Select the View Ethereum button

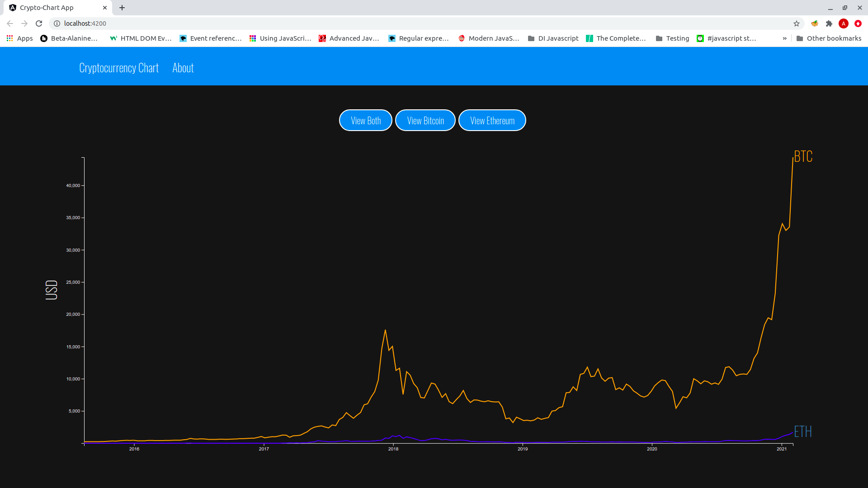492,120
